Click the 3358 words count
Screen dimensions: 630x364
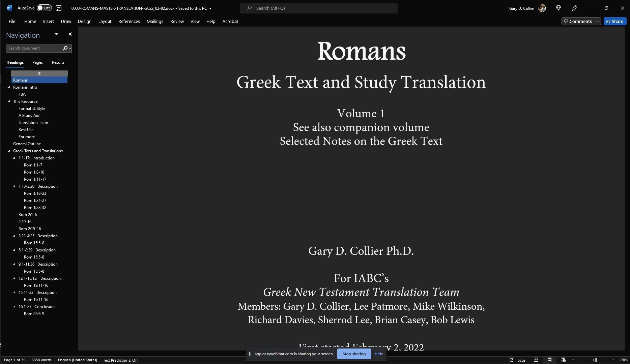point(41,360)
